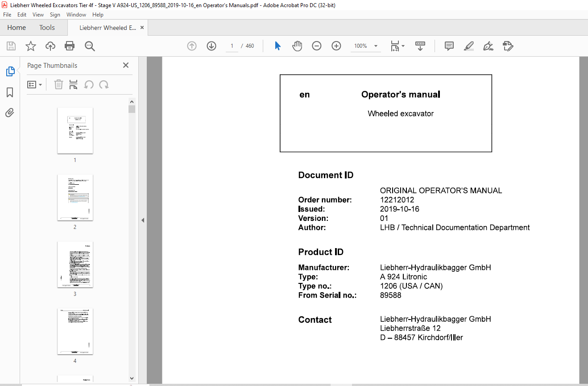Click the Operator's manual heading text
The width and height of the screenshot is (588, 386).
(401, 95)
